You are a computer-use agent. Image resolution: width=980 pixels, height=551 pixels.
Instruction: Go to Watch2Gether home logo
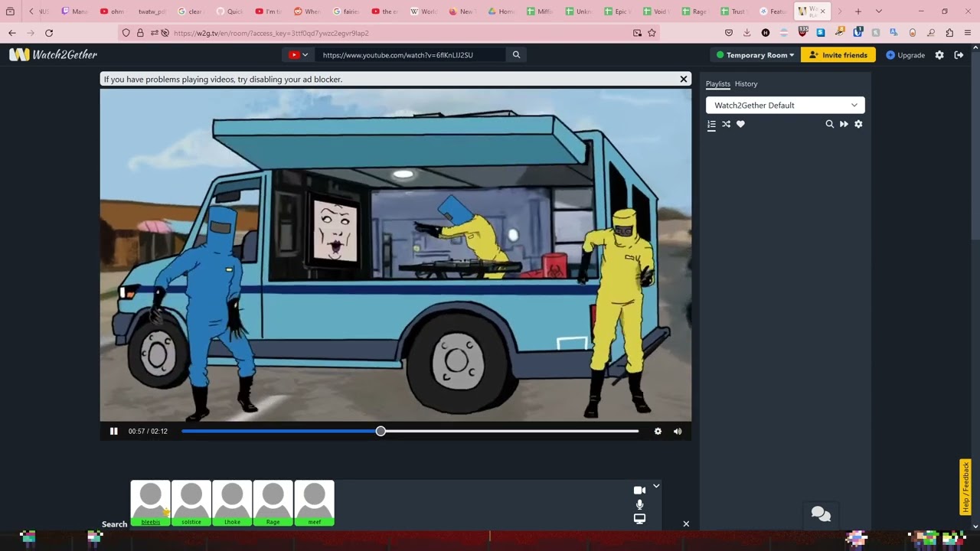tap(53, 55)
